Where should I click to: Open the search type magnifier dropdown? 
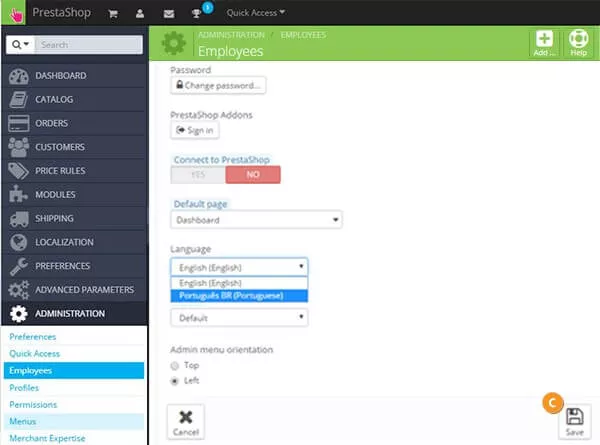pyautogui.click(x=20, y=44)
